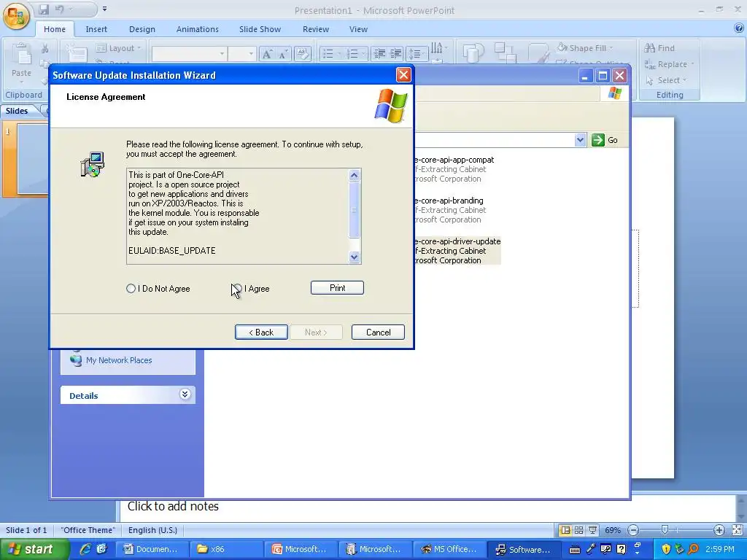Click the 69% zoom level
The height and width of the screenshot is (560, 747).
613,530
